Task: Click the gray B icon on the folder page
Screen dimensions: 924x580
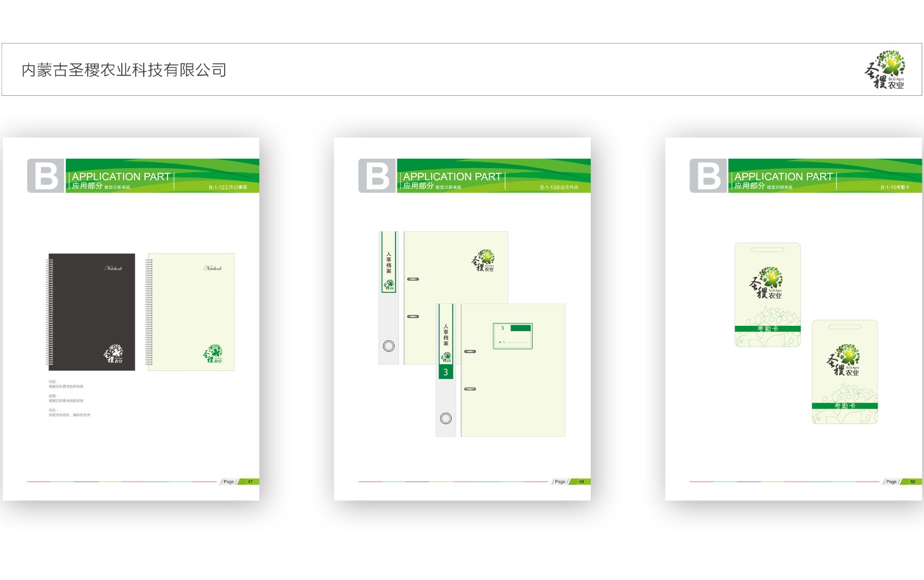Action: pyautogui.click(x=377, y=176)
